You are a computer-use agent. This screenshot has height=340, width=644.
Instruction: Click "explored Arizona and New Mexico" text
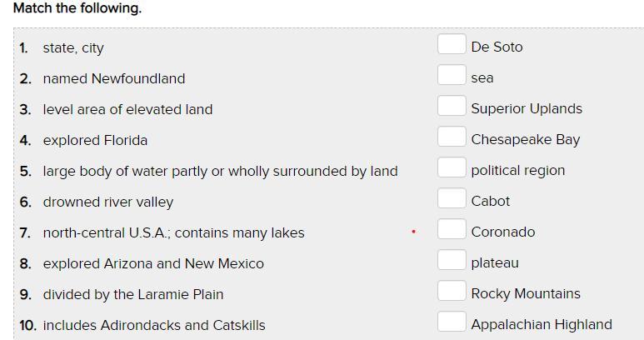153,264
